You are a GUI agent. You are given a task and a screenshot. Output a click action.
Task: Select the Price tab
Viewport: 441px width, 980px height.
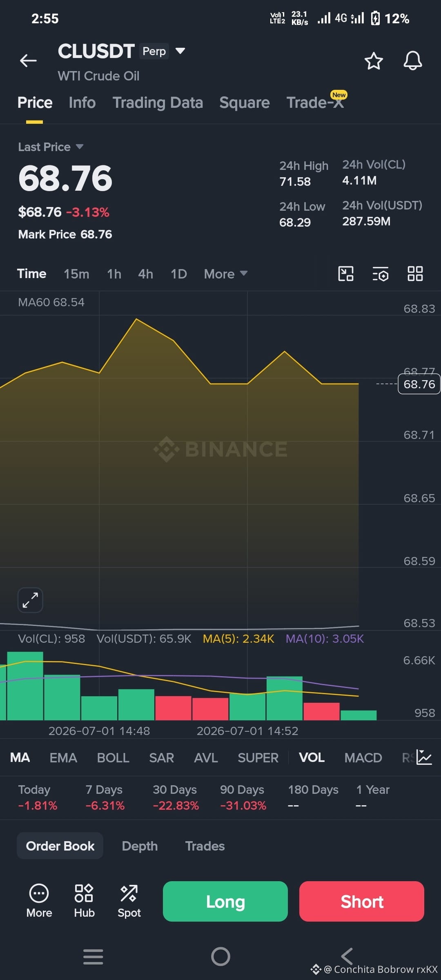(35, 103)
